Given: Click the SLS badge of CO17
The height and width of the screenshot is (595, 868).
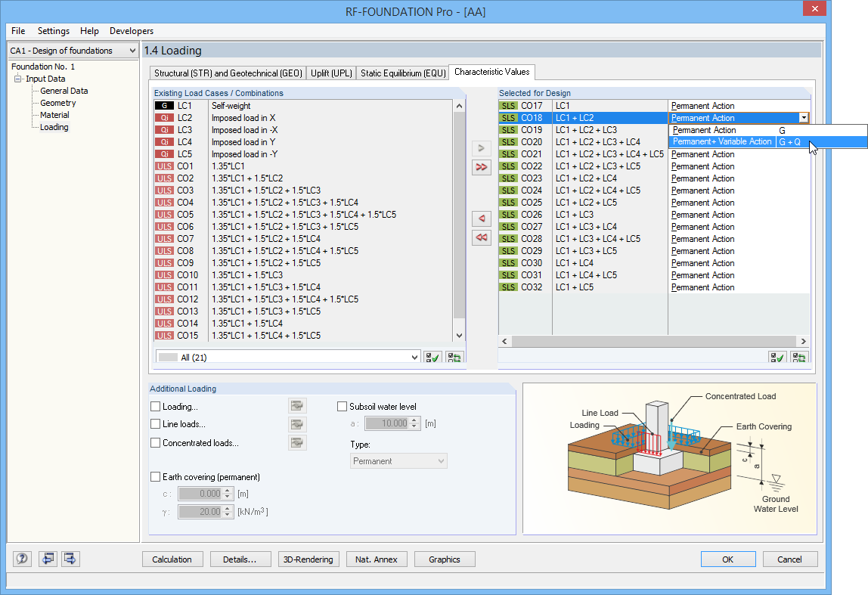Looking at the screenshot, I should [508, 106].
